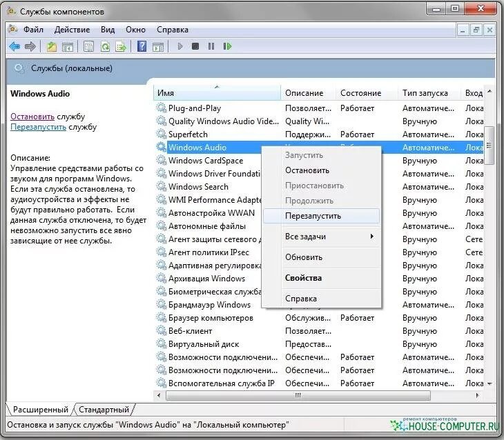Click the MMC icon beside Файл menu
The image size is (504, 440).
(13, 29)
